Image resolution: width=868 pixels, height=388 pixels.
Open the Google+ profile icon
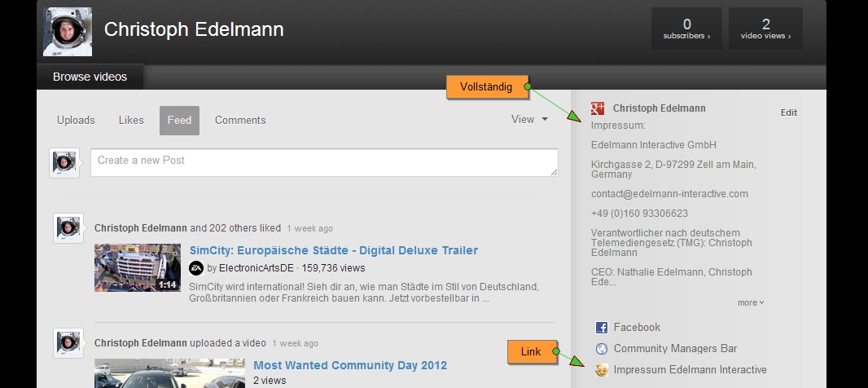pyautogui.click(x=598, y=108)
